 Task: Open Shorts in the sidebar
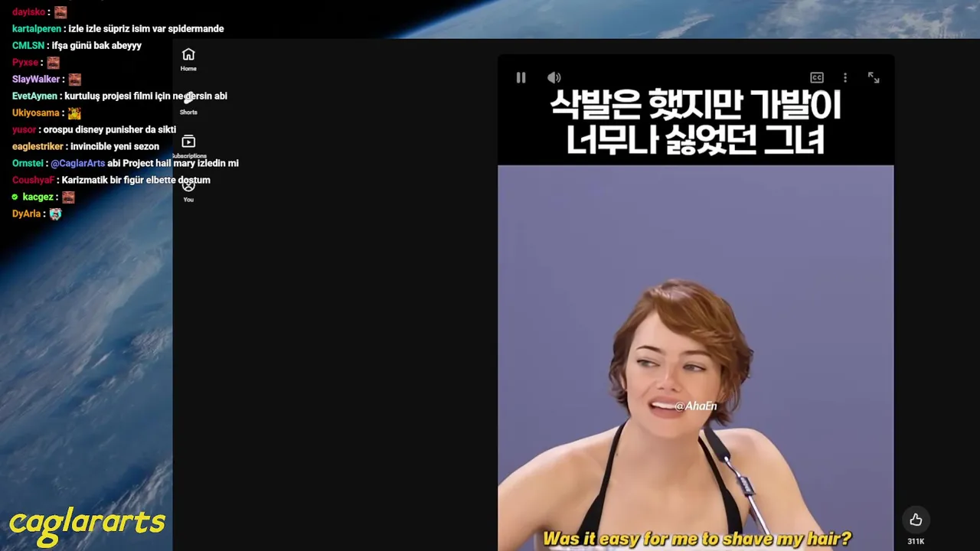click(188, 103)
